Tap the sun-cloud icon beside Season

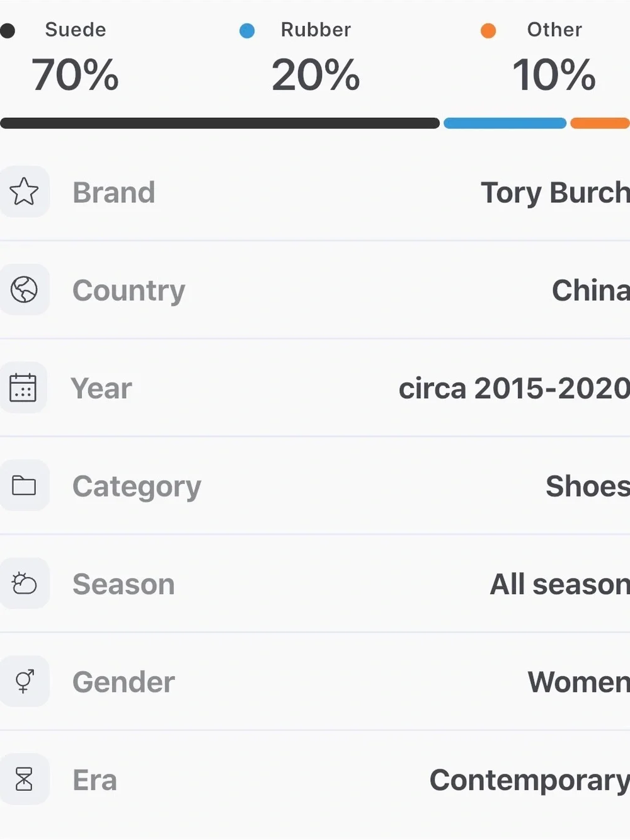point(24,583)
